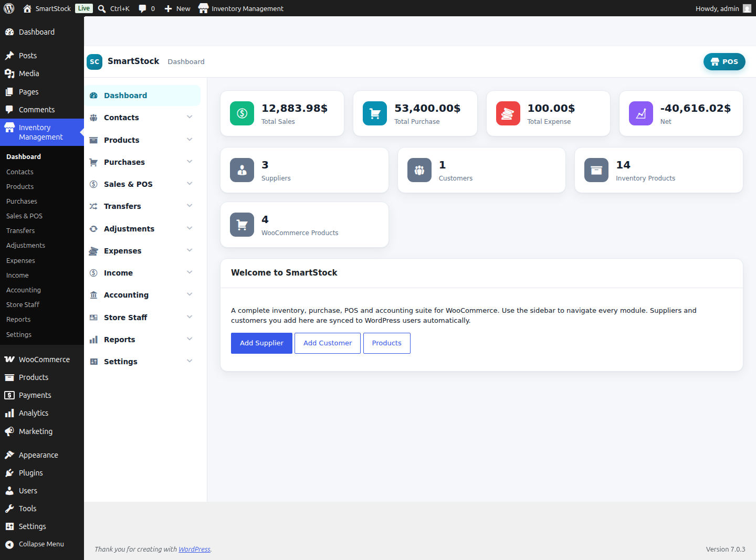
Task: Open Transfers submenu in WP sidebar
Action: (x=42, y=231)
